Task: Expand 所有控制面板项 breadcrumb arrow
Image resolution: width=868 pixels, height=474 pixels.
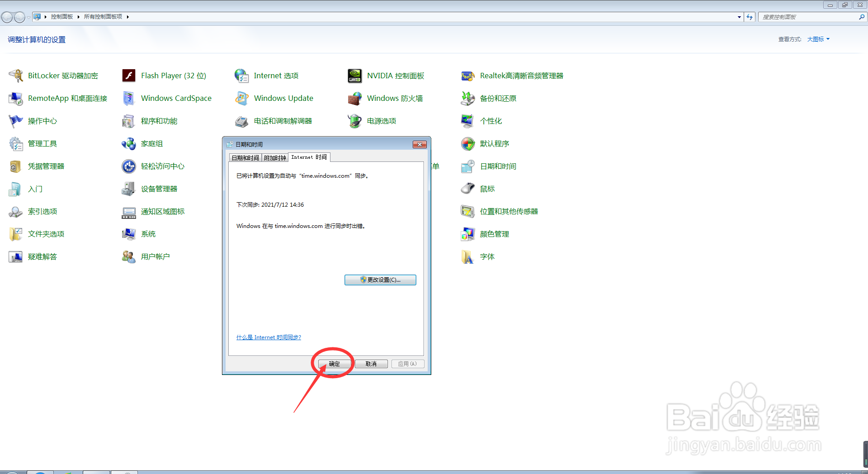Action: coord(128,17)
